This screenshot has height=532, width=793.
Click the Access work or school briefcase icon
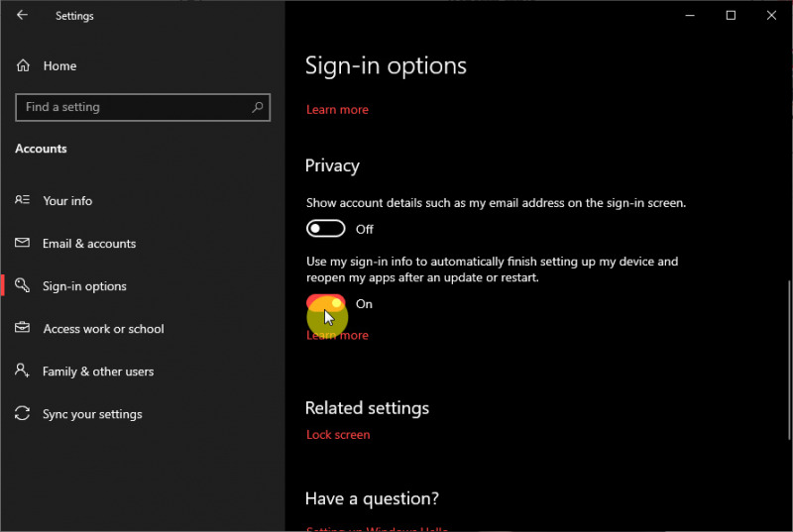pyautogui.click(x=23, y=329)
